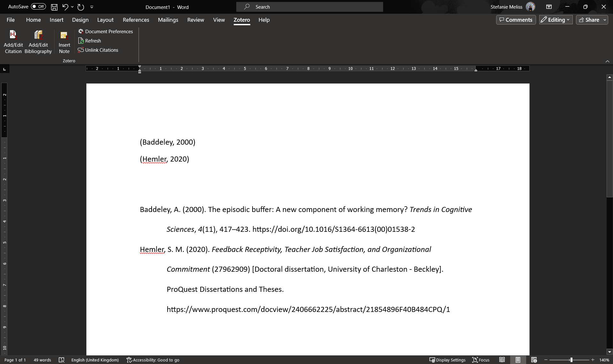Open the Editing mode dropdown
Screen dimensions: 613x364
(x=556, y=20)
